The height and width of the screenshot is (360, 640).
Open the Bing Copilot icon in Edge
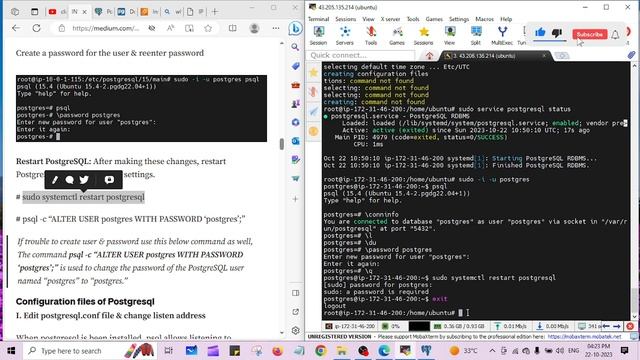(x=295, y=29)
